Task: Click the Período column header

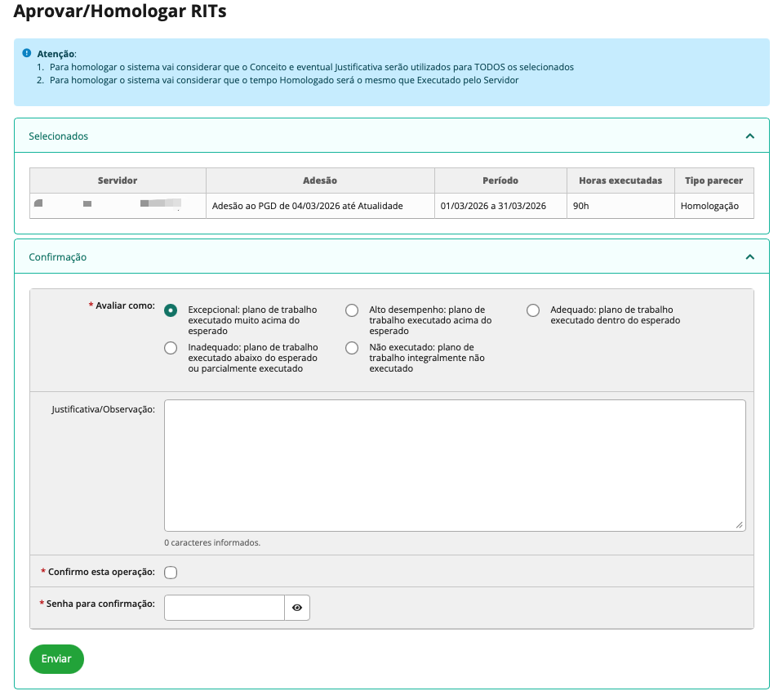Action: point(500,181)
